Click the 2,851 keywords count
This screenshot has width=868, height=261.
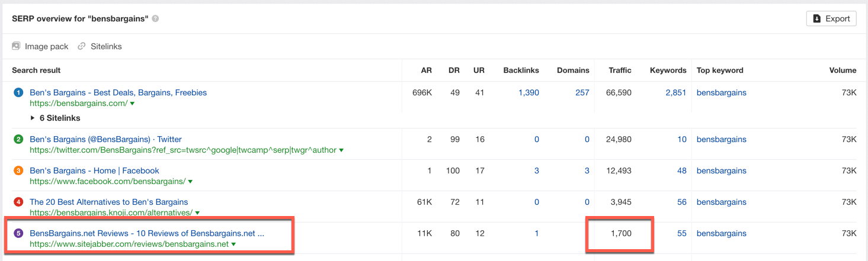(675, 93)
